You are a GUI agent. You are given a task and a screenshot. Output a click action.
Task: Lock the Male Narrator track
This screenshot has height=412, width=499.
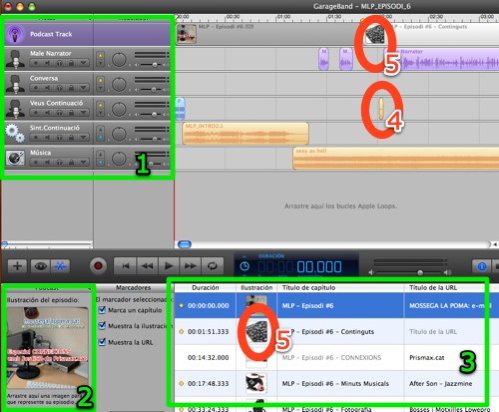(x=71, y=63)
